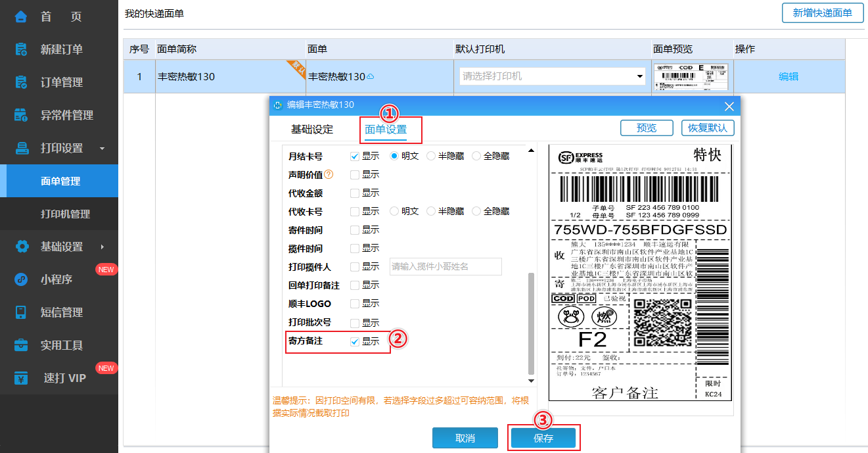
Task: Click the settings list vertical scrollbar
Action: tap(531, 322)
